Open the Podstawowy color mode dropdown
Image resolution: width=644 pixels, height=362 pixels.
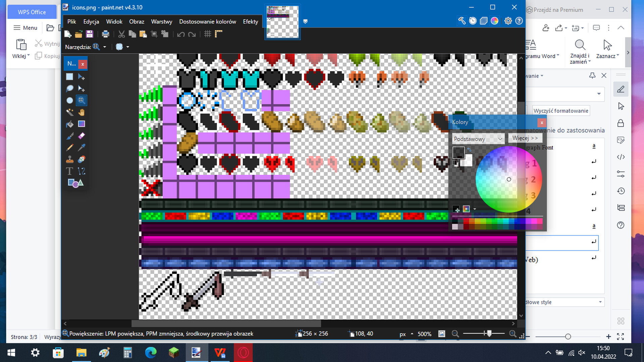pyautogui.click(x=478, y=139)
